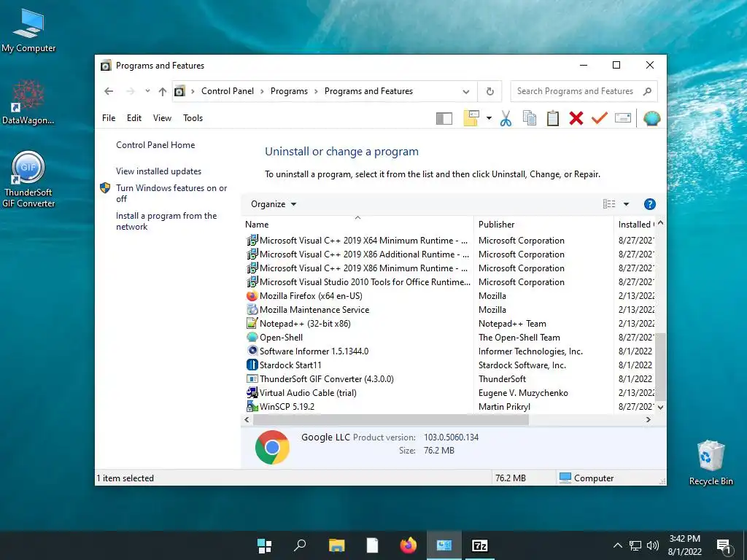Image resolution: width=747 pixels, height=560 pixels.
Task: Open the Organize dropdown
Action: point(274,204)
